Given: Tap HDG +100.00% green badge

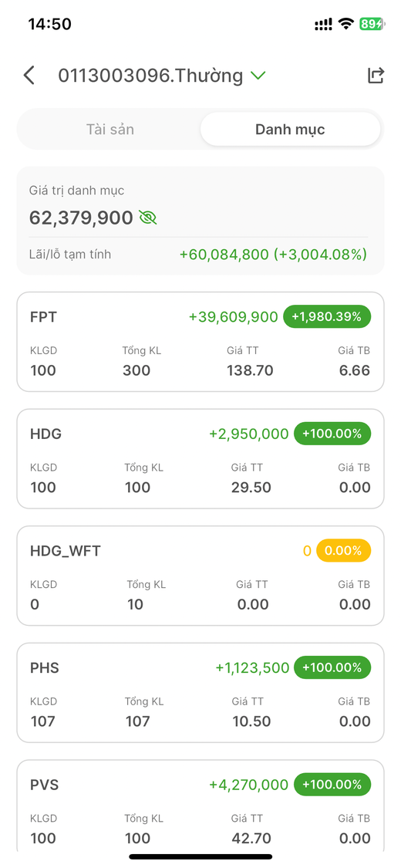Looking at the screenshot, I should tap(332, 434).
